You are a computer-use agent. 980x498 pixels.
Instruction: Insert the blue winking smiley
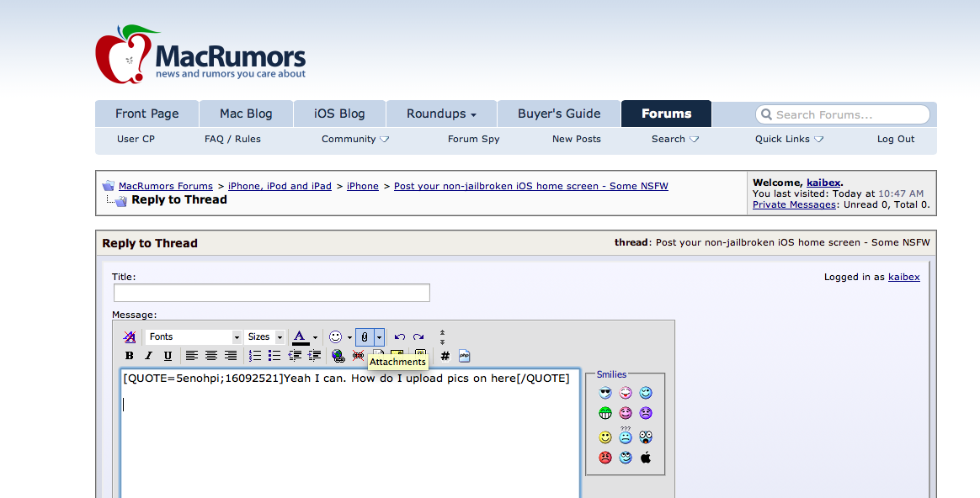(646, 392)
